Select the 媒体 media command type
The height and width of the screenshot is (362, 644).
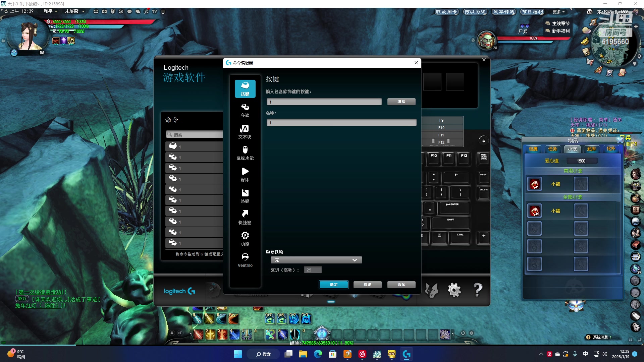[x=245, y=175]
